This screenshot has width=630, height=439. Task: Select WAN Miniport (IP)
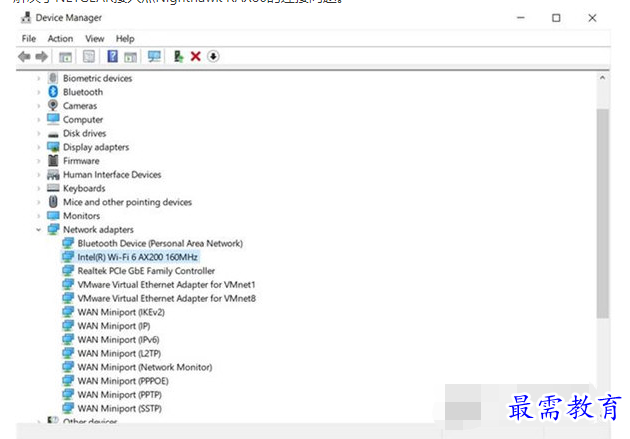[x=114, y=326]
